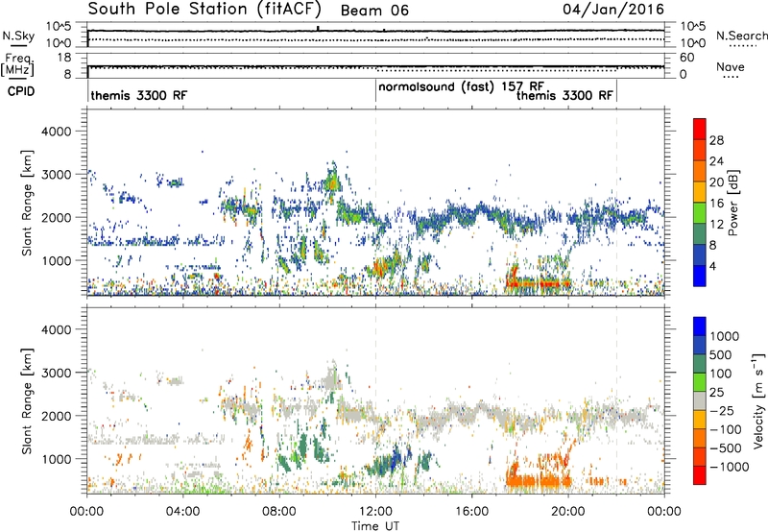Screen dimensions: 768x532
Task: Click the '20:00' time axis tick label
Action: 567,512
